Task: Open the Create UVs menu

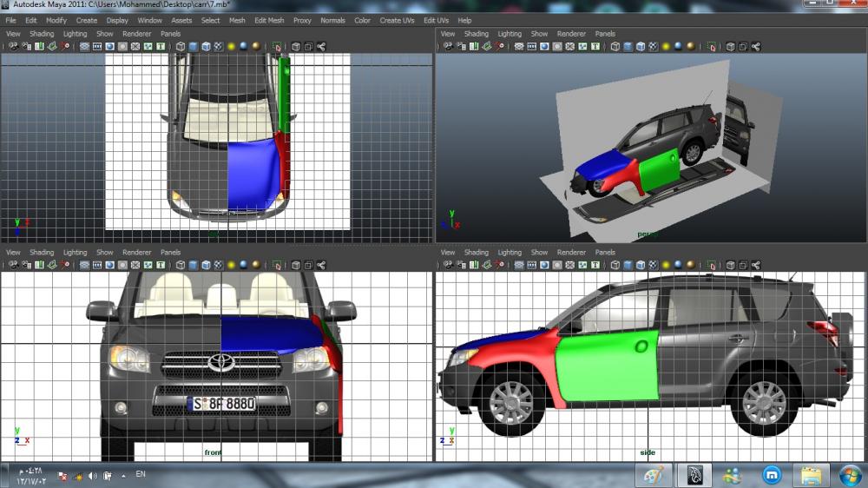Action: click(x=397, y=20)
